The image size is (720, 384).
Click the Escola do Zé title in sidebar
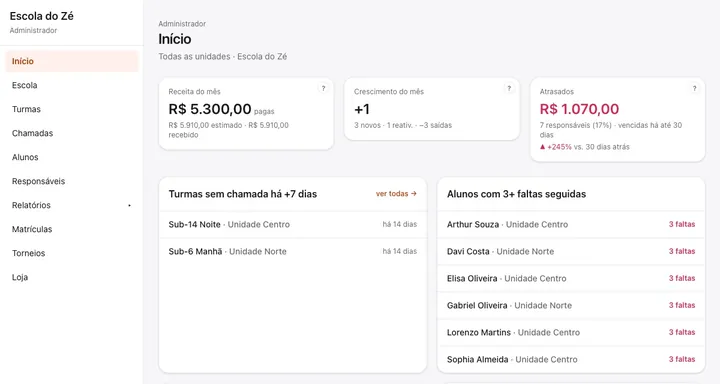pos(41,16)
